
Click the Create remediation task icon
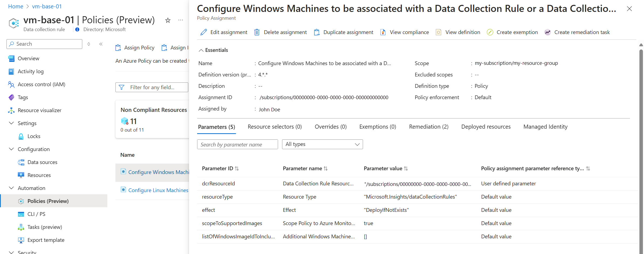[547, 32]
